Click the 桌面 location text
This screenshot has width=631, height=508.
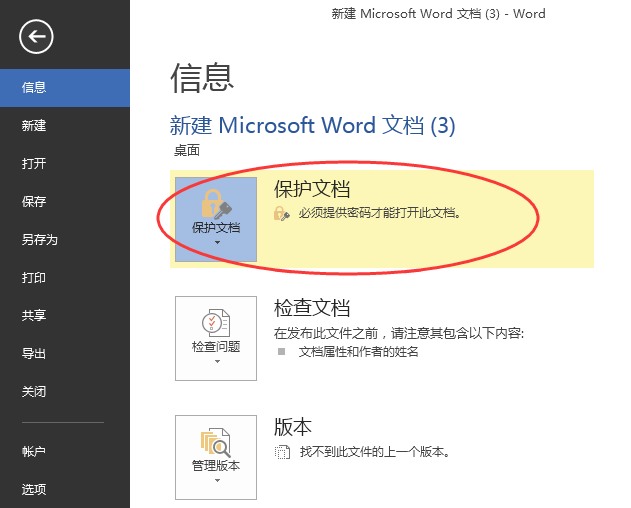pyautogui.click(x=187, y=151)
